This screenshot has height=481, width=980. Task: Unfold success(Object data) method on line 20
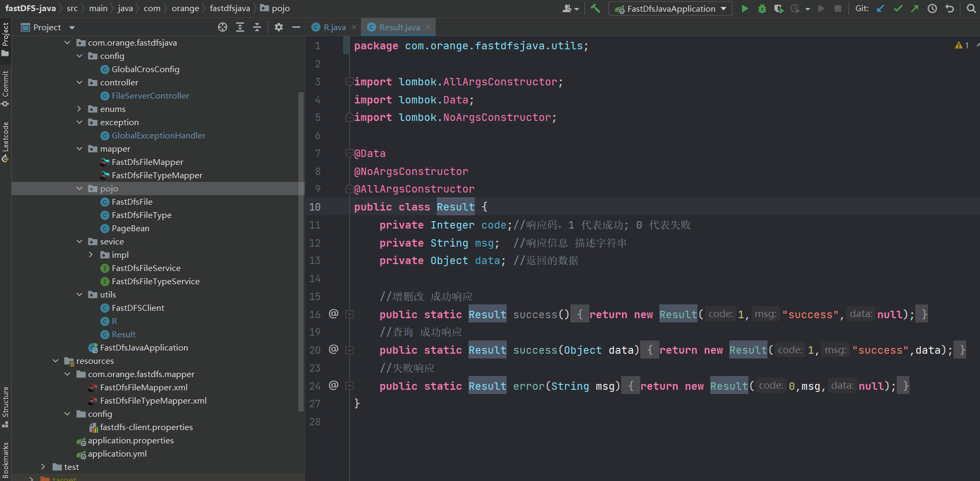point(349,350)
